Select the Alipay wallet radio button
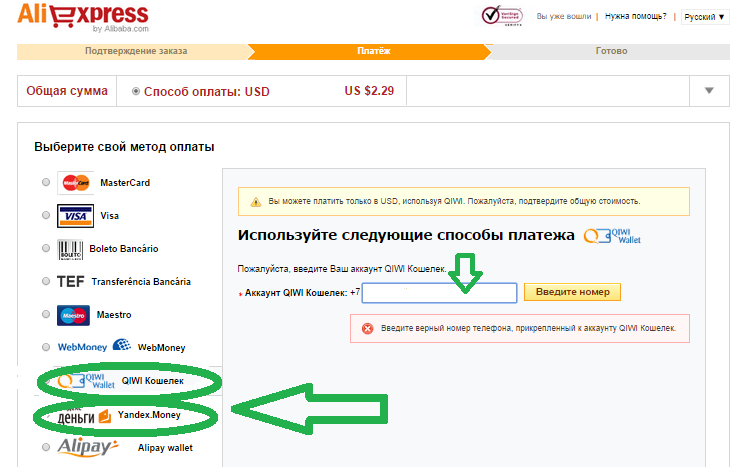Viewport: 737px width, 467px height. coord(46,447)
